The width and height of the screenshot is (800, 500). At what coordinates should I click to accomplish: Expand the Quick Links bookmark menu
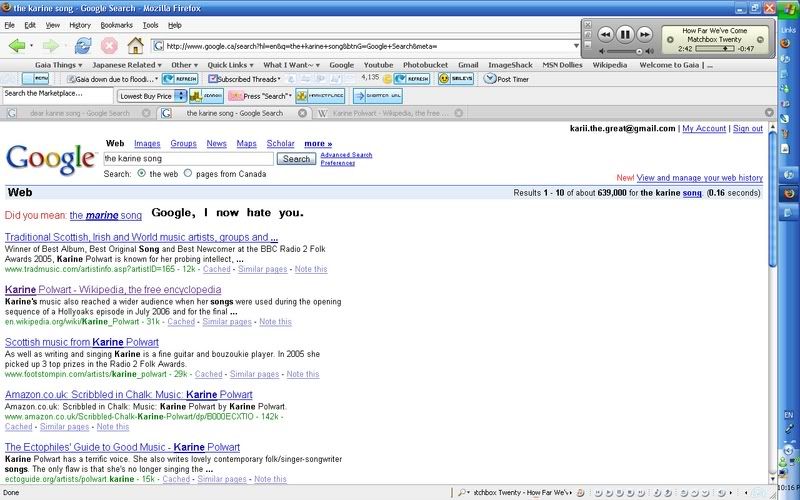coord(230,65)
